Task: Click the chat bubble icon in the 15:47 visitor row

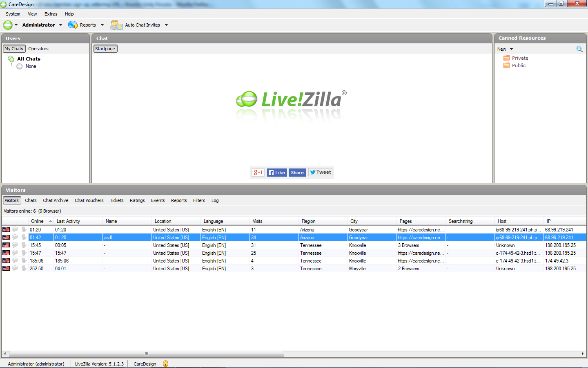Action: coord(15,253)
